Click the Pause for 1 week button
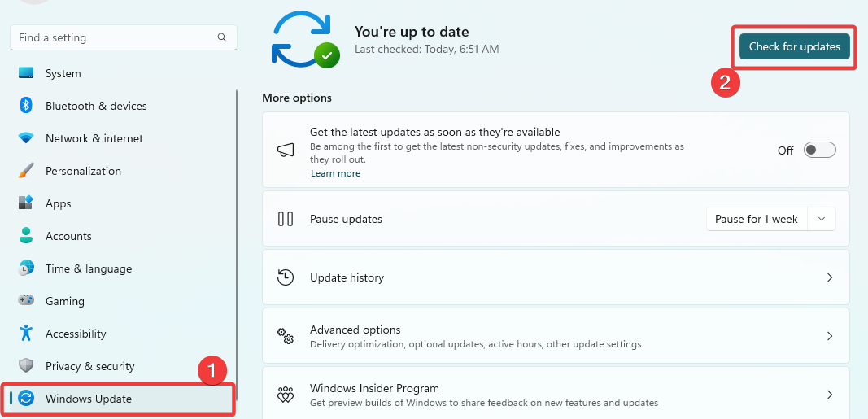Image resolution: width=868 pixels, height=419 pixels. point(757,219)
